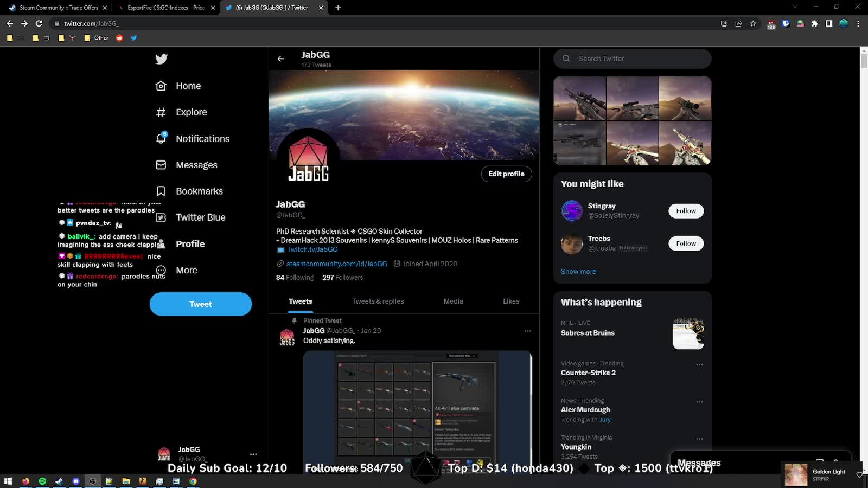Click Show more under You might like

click(x=578, y=271)
